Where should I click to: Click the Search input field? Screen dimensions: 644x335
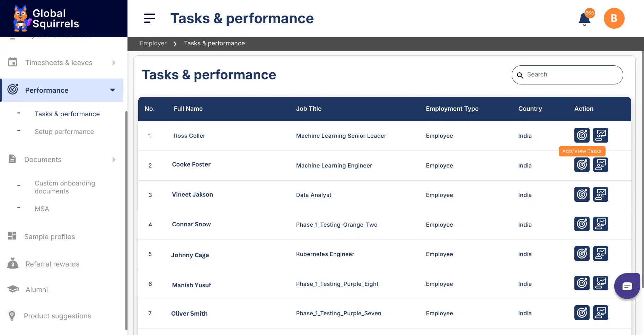(x=572, y=75)
